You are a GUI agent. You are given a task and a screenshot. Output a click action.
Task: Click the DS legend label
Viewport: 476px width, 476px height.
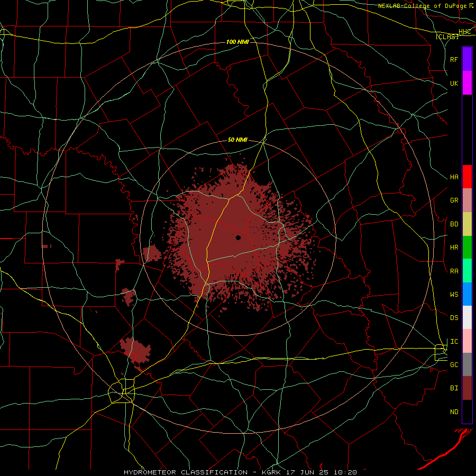454,318
